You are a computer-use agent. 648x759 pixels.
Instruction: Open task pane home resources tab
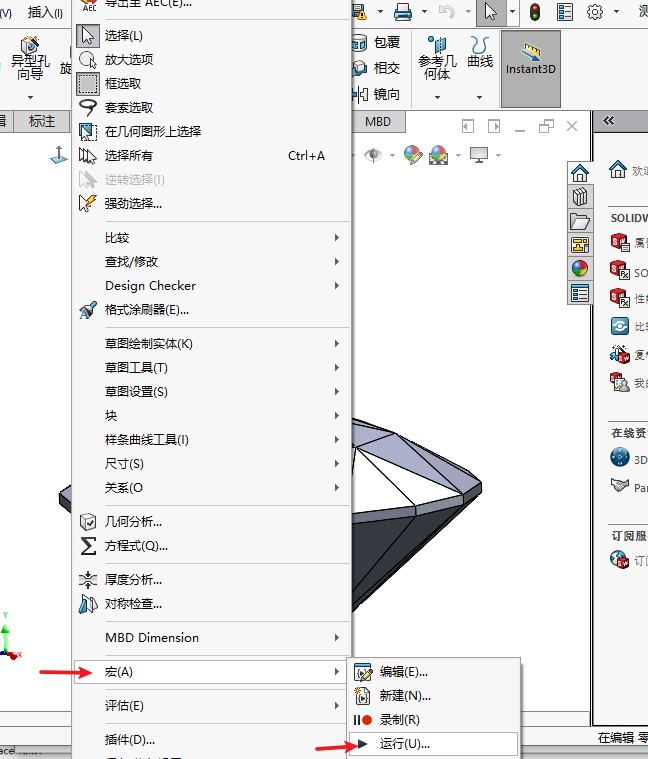(580, 173)
